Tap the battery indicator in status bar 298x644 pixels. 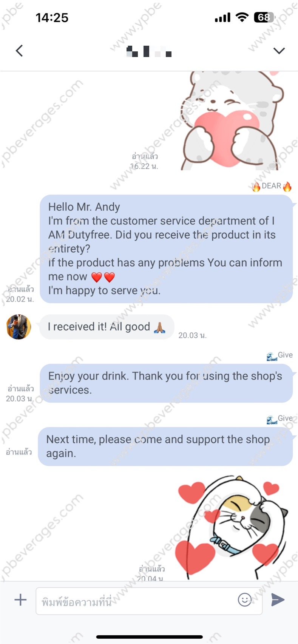coord(264,17)
